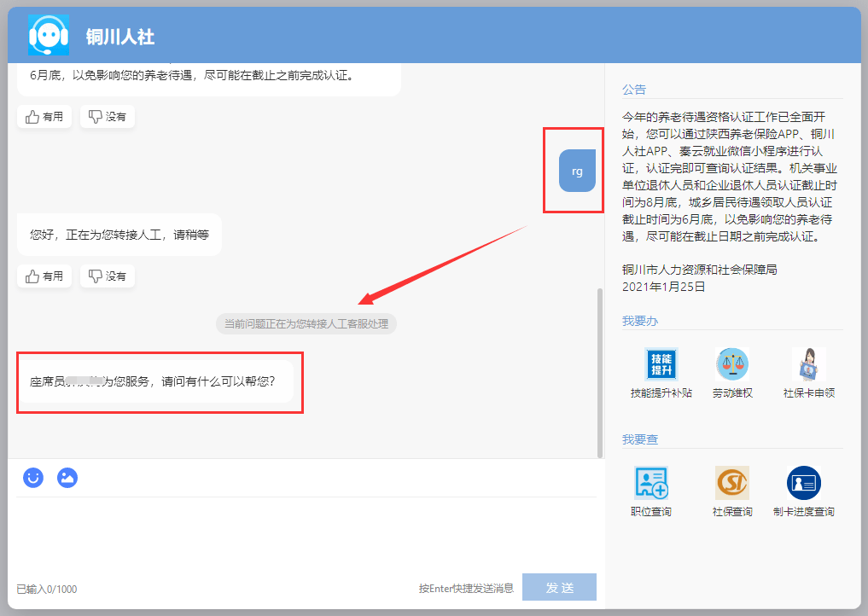This screenshot has width=868, height=616.
Task: Open the 劳动维权 scales icon
Action: [x=732, y=364]
